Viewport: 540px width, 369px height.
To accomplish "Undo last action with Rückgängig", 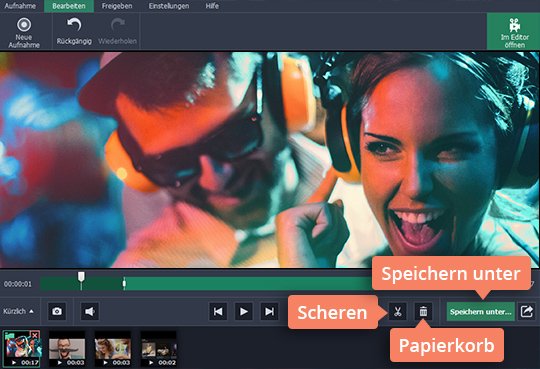I will (x=74, y=31).
